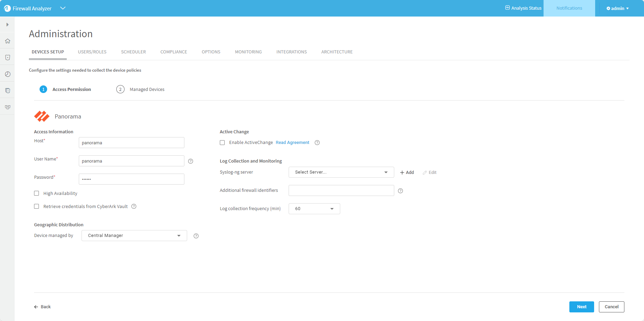Switch to the USERS/ROLES tab
This screenshot has width=644, height=321.
92,52
